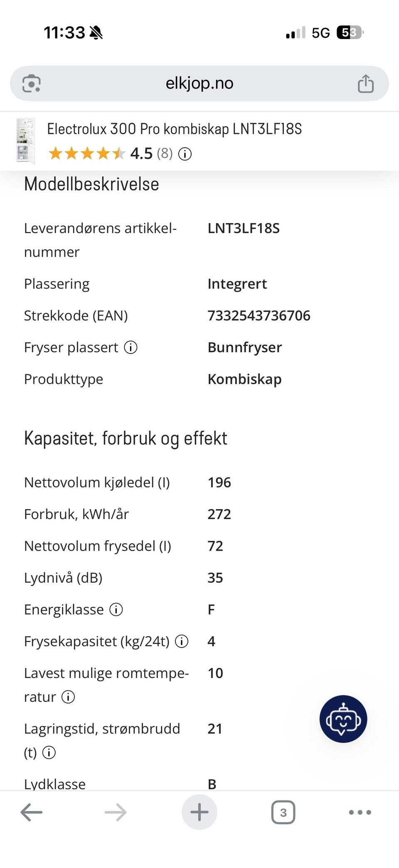This screenshot has width=399, height=868.
Task: Show info about the 4.5 star rating
Action: click(185, 154)
